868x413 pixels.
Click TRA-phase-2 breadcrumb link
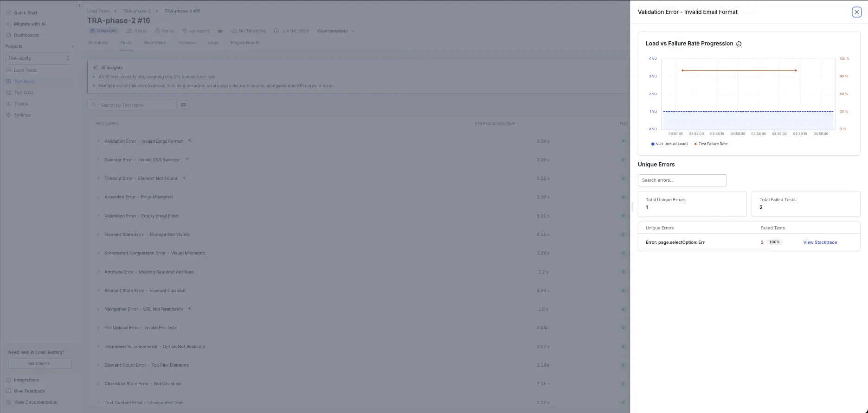pyautogui.click(x=137, y=11)
